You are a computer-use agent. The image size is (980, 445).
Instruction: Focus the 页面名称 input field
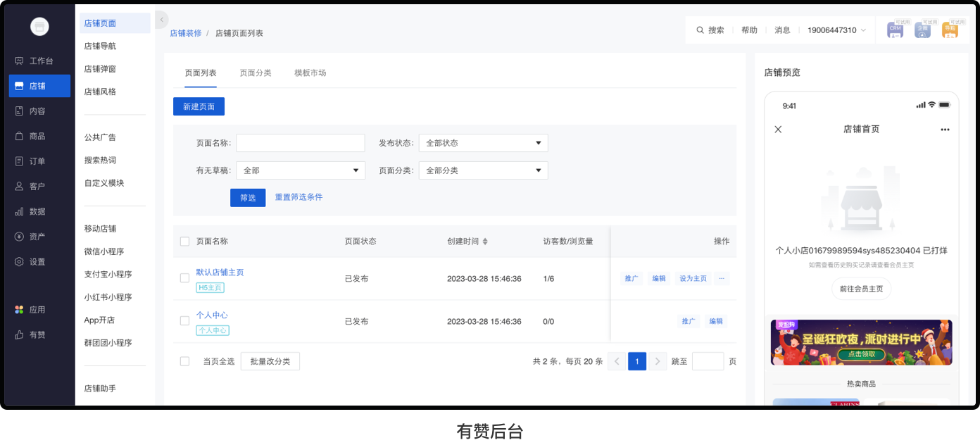(x=301, y=143)
